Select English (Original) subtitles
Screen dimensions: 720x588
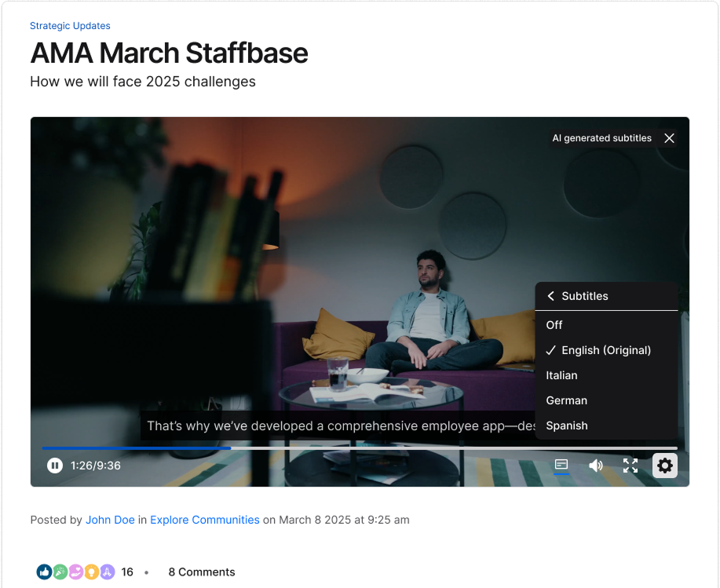coord(607,350)
